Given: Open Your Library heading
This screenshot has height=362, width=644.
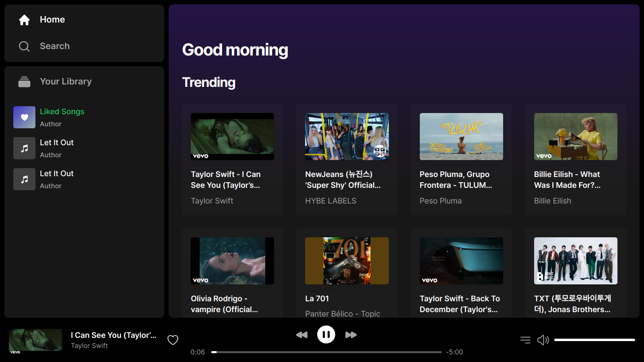Looking at the screenshot, I should click(x=66, y=82).
